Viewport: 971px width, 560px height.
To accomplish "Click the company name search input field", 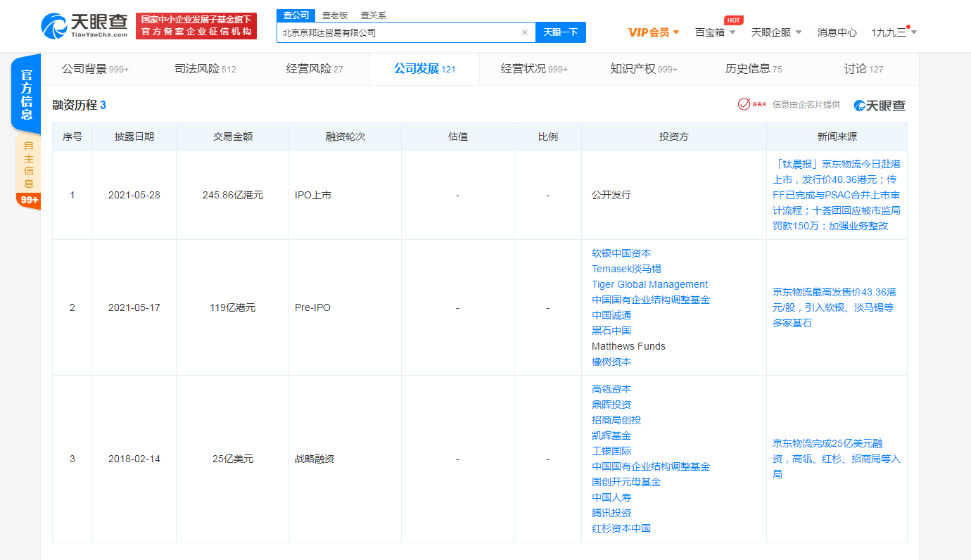I will 398,32.
